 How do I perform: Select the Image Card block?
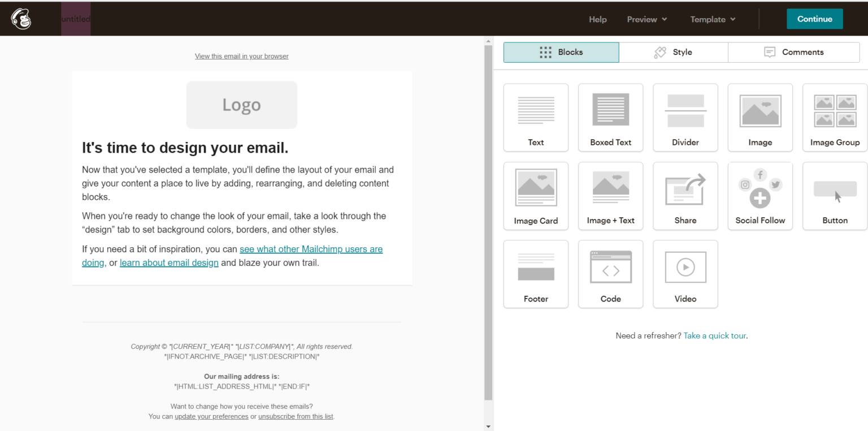click(x=536, y=196)
